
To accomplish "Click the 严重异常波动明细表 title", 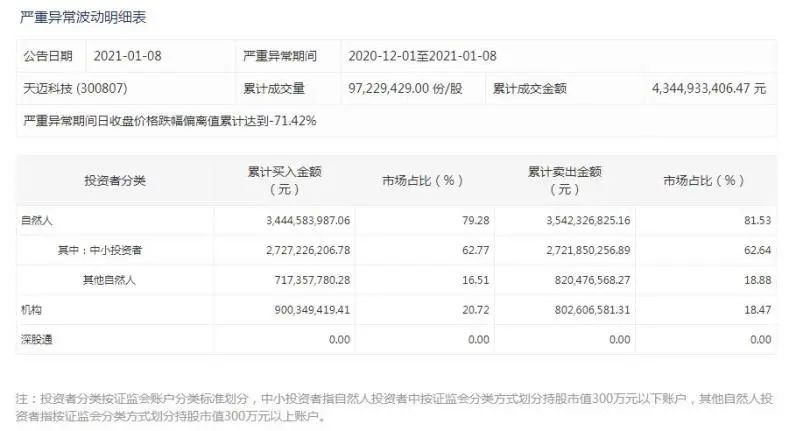I will pyautogui.click(x=85, y=18).
